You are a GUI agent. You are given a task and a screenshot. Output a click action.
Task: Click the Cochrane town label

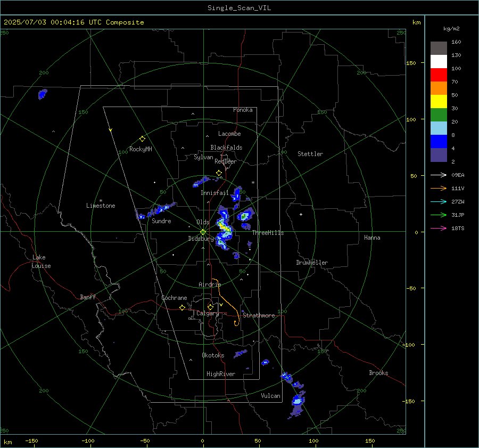[174, 298]
